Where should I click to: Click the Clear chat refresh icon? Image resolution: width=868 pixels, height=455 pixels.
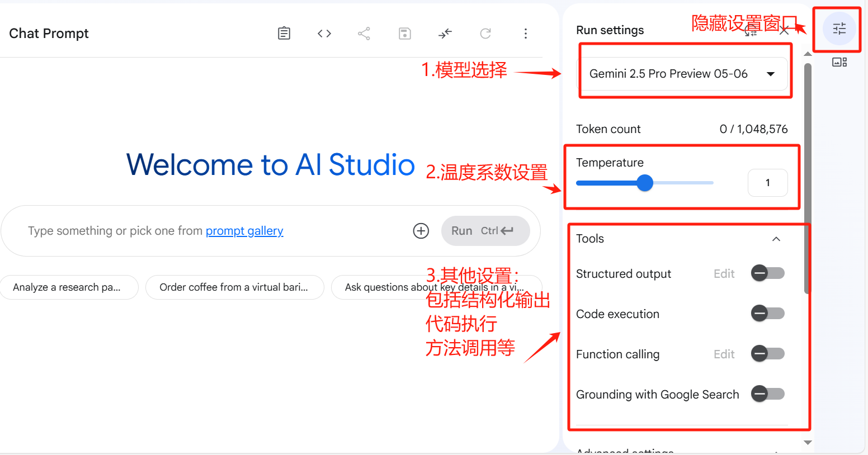click(485, 34)
